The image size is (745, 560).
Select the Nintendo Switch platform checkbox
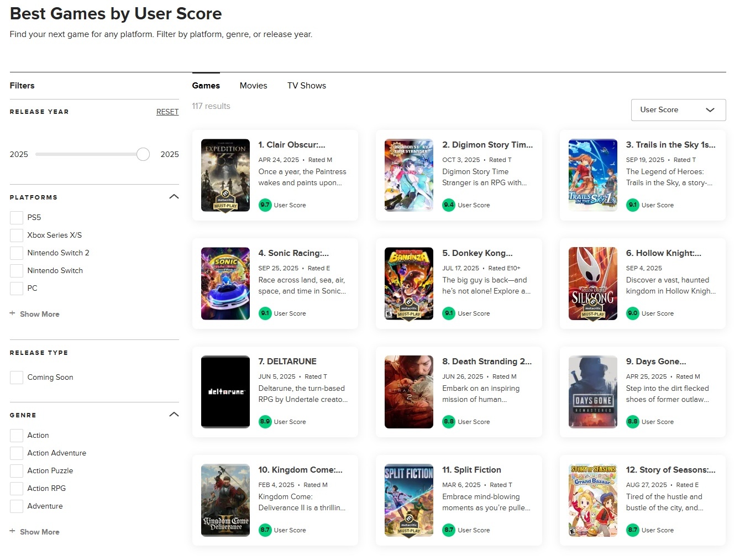point(17,270)
